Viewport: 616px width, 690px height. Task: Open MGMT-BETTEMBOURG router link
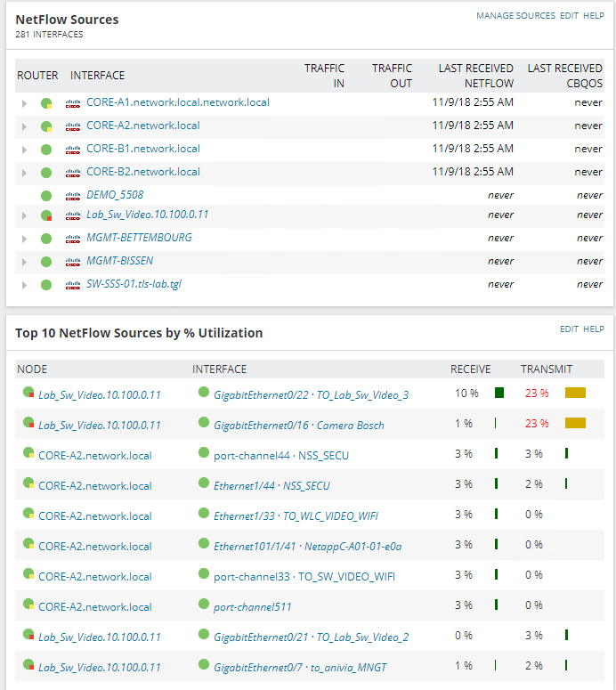point(139,238)
